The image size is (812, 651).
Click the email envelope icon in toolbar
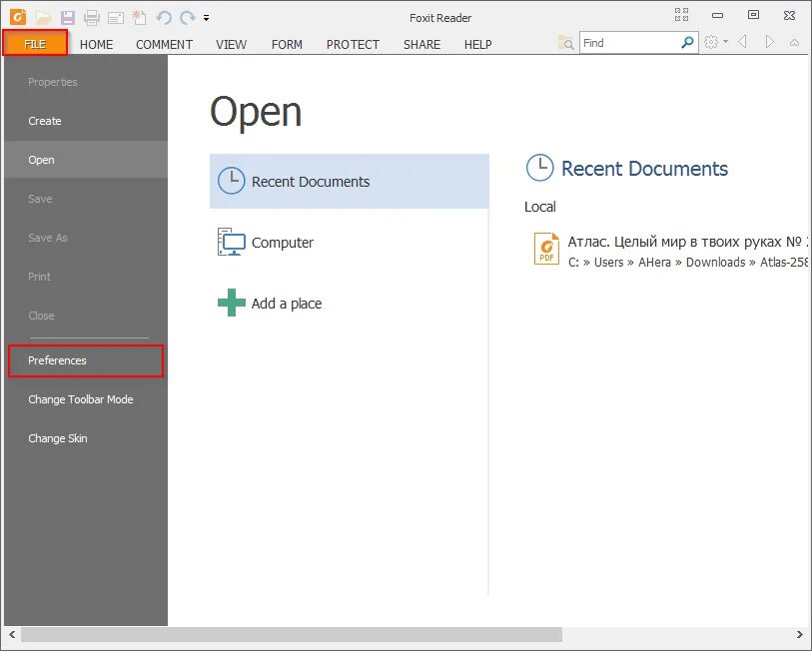coord(116,18)
